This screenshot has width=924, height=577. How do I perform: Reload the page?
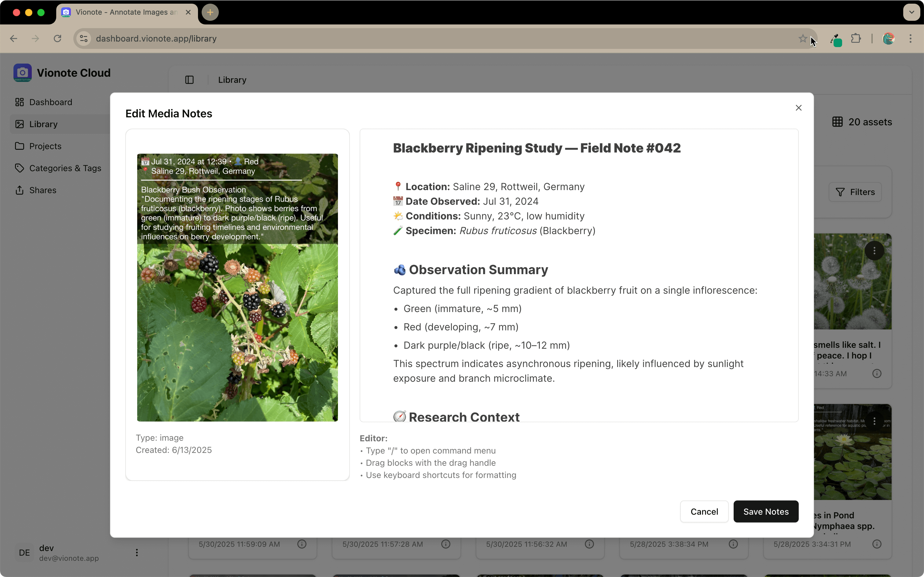point(58,39)
